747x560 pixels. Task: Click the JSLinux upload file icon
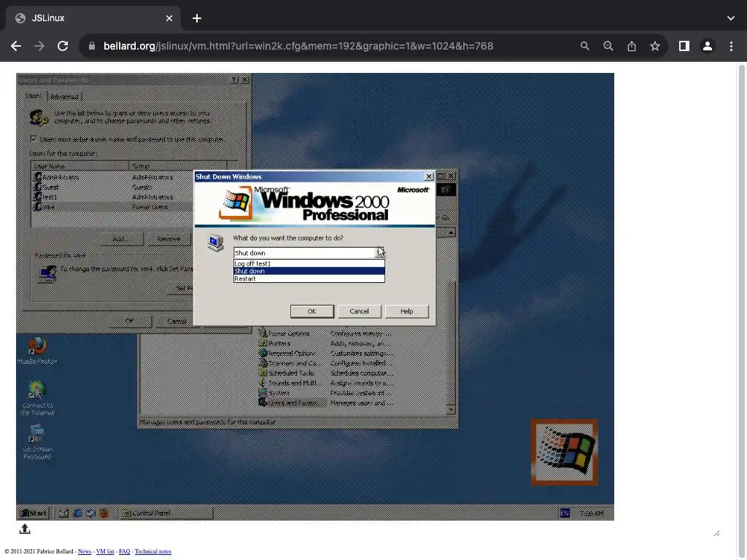[x=25, y=529]
